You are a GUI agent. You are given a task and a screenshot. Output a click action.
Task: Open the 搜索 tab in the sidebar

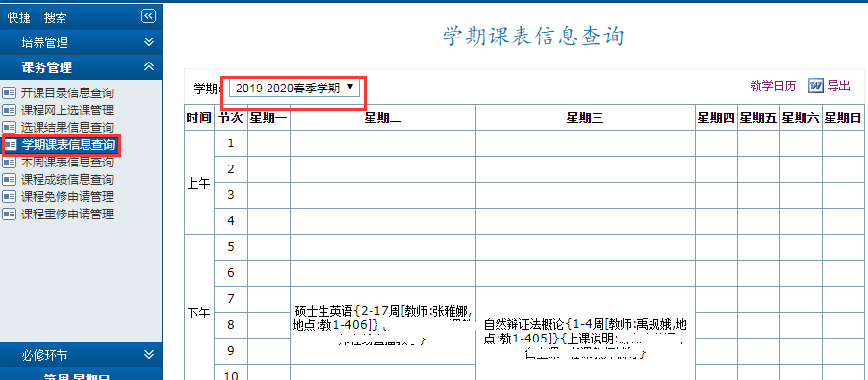(x=56, y=17)
